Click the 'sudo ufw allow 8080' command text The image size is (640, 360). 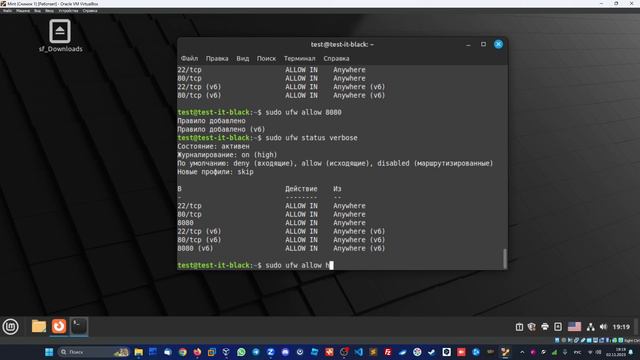pyautogui.click(x=303, y=112)
